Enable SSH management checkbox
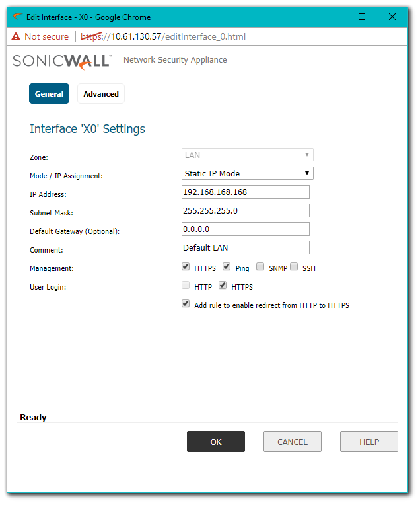Viewport: 420px width, 505px height. pyautogui.click(x=294, y=268)
